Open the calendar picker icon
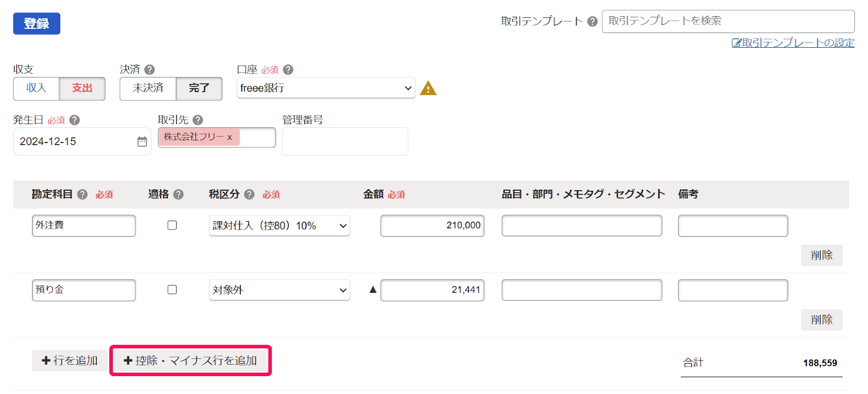 (x=142, y=141)
